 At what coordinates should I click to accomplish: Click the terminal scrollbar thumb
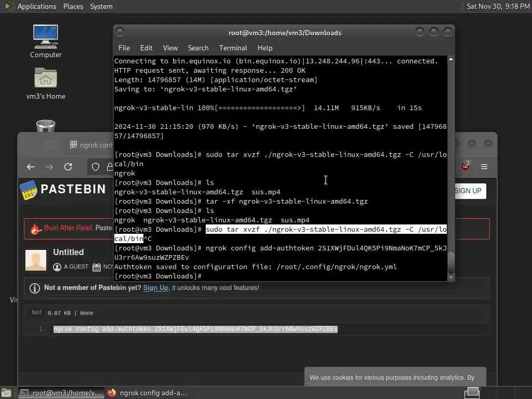450,262
